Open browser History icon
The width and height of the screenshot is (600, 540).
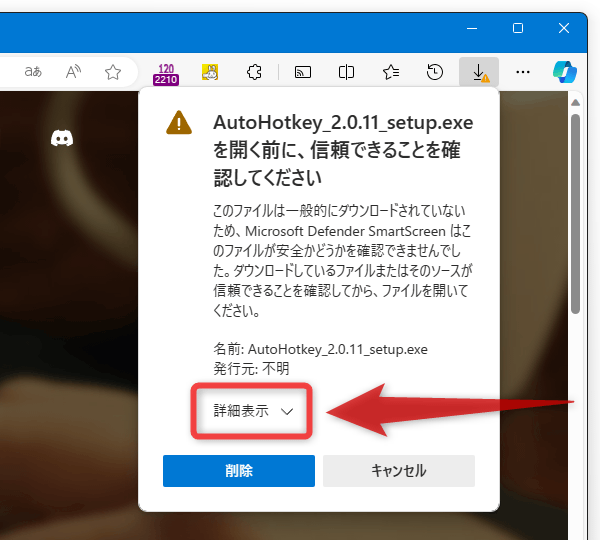(x=435, y=72)
